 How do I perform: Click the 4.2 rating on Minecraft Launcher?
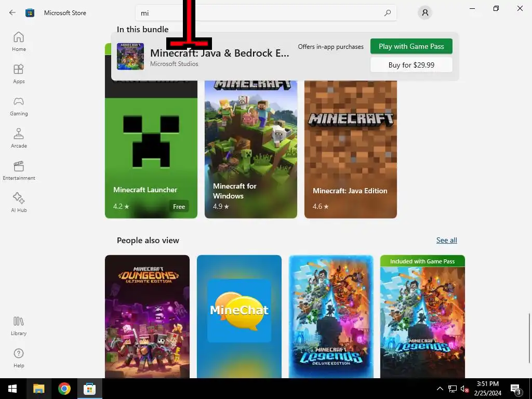pos(121,206)
